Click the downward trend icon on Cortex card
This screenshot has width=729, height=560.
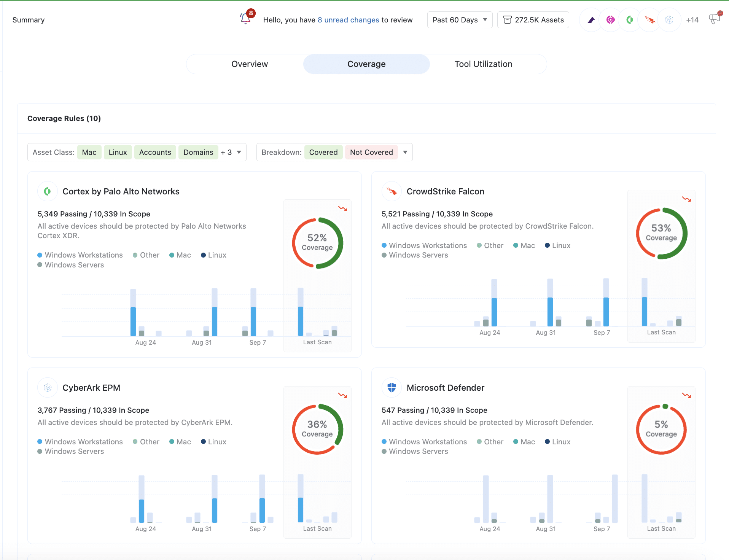pos(342,208)
